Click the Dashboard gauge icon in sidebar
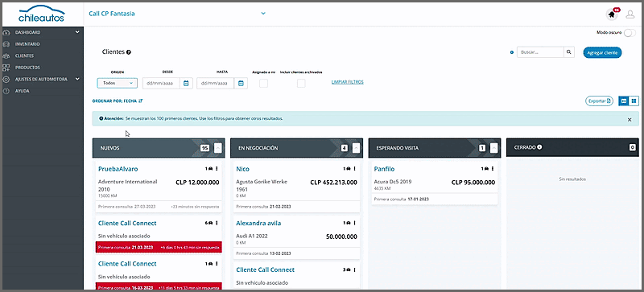Viewport: 644px width, 292px height. (x=6, y=32)
